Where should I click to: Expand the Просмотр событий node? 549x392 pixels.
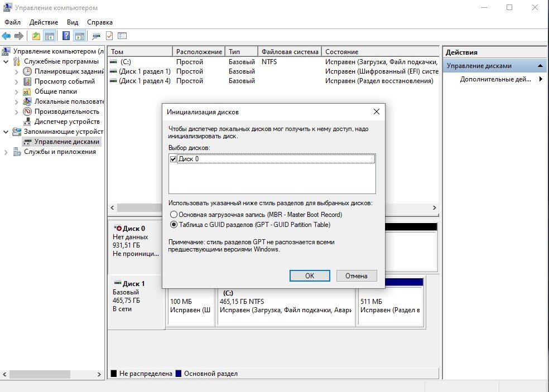click(x=16, y=82)
